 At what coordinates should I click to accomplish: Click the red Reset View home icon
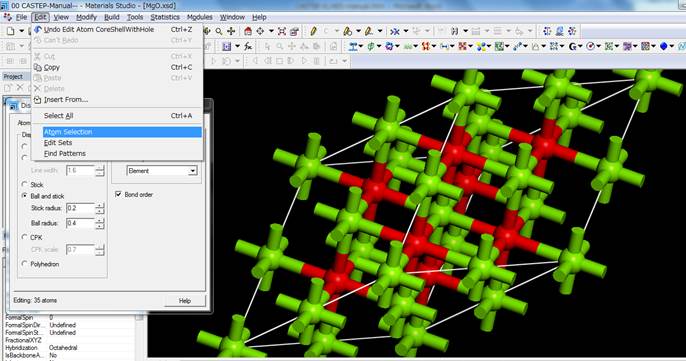[248, 31]
